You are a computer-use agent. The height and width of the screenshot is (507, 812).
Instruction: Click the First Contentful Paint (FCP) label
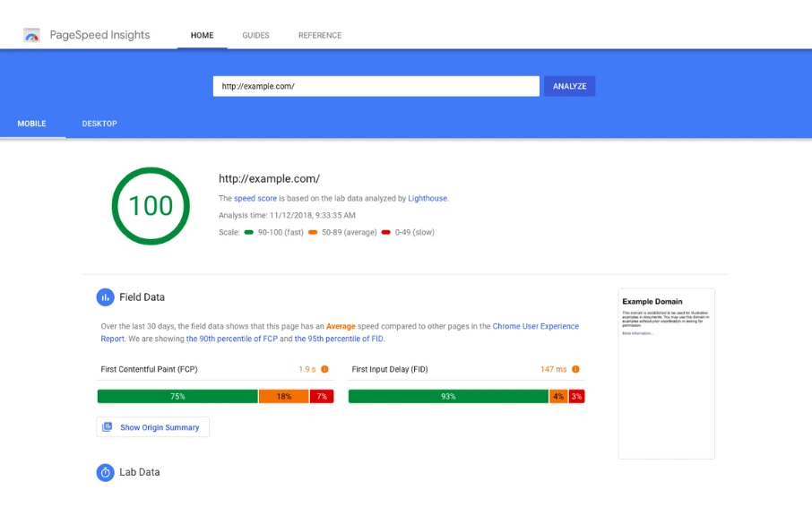click(x=149, y=369)
